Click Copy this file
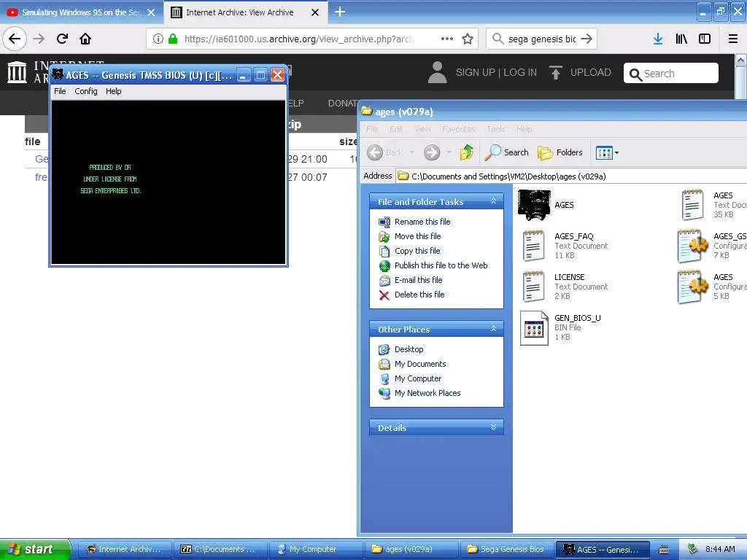 pos(417,251)
